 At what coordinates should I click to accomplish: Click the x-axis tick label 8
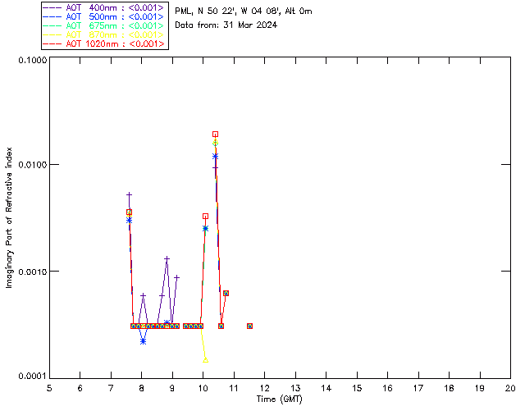tap(142, 388)
